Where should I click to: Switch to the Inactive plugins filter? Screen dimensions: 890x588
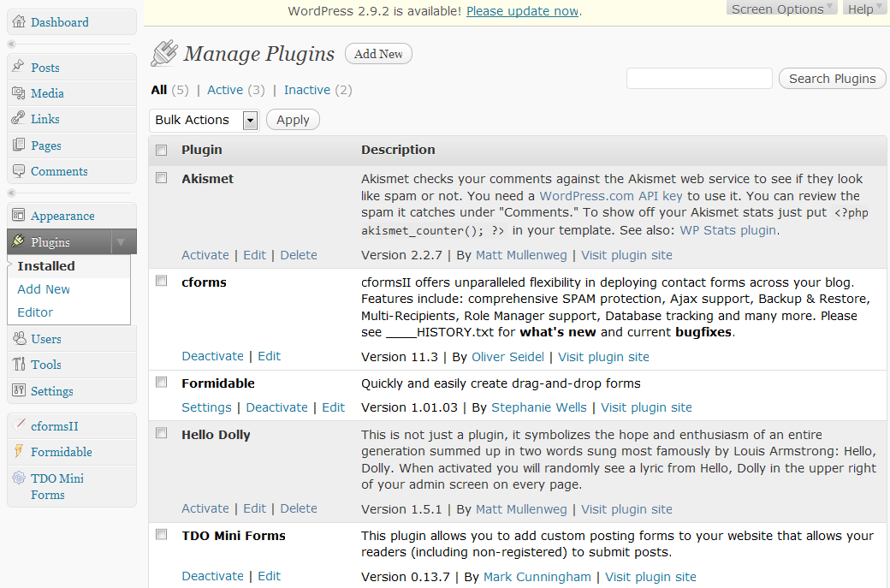pos(307,90)
